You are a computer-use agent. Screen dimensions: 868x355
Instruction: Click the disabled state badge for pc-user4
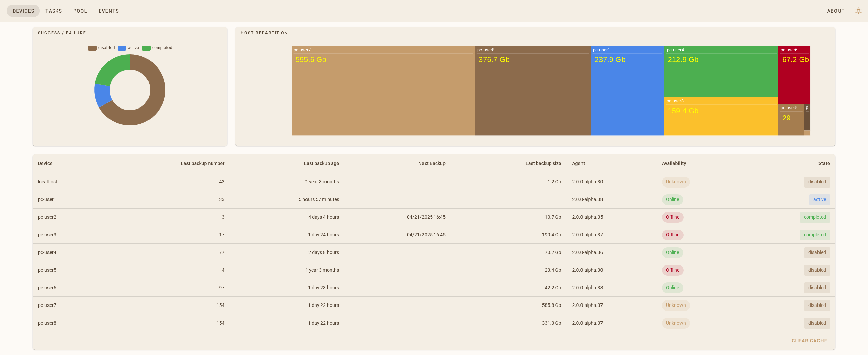[817, 253]
